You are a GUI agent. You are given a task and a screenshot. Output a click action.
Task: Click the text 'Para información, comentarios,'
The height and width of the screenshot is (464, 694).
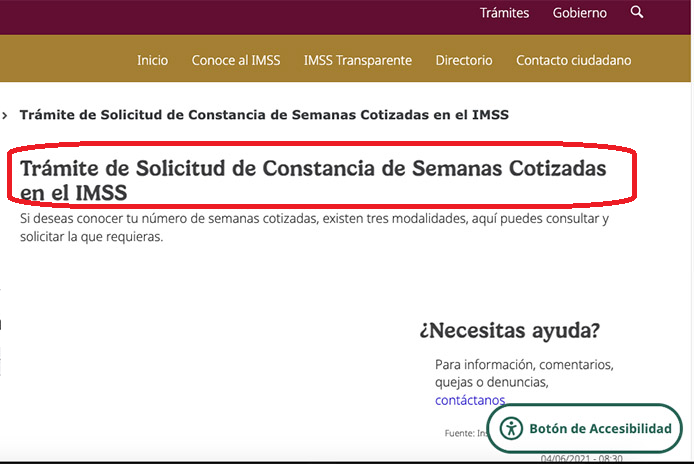point(524,364)
